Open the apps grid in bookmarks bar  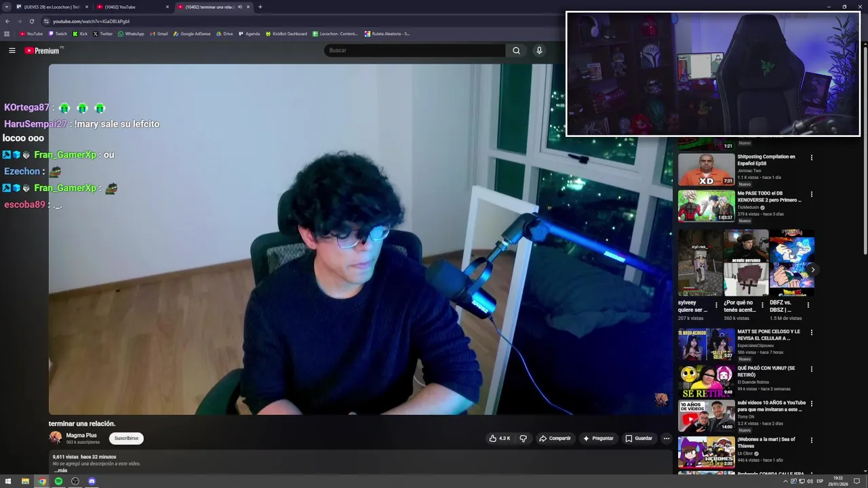pos(7,34)
